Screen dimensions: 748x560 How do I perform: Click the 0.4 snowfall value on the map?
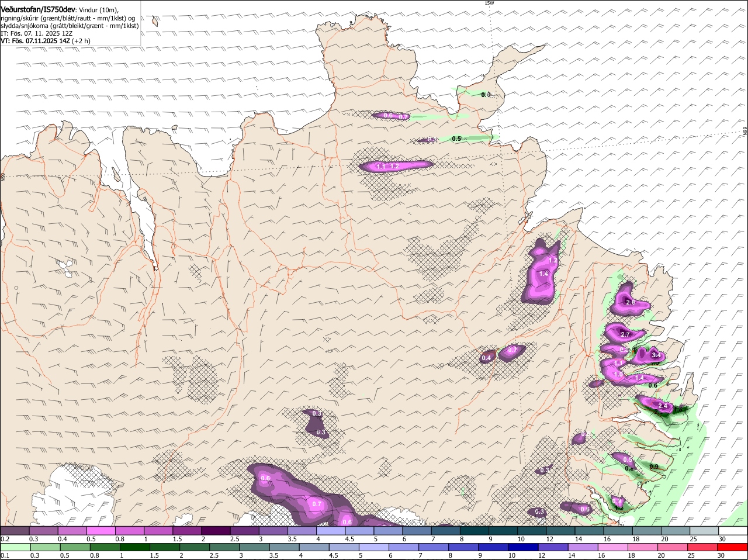click(x=486, y=358)
